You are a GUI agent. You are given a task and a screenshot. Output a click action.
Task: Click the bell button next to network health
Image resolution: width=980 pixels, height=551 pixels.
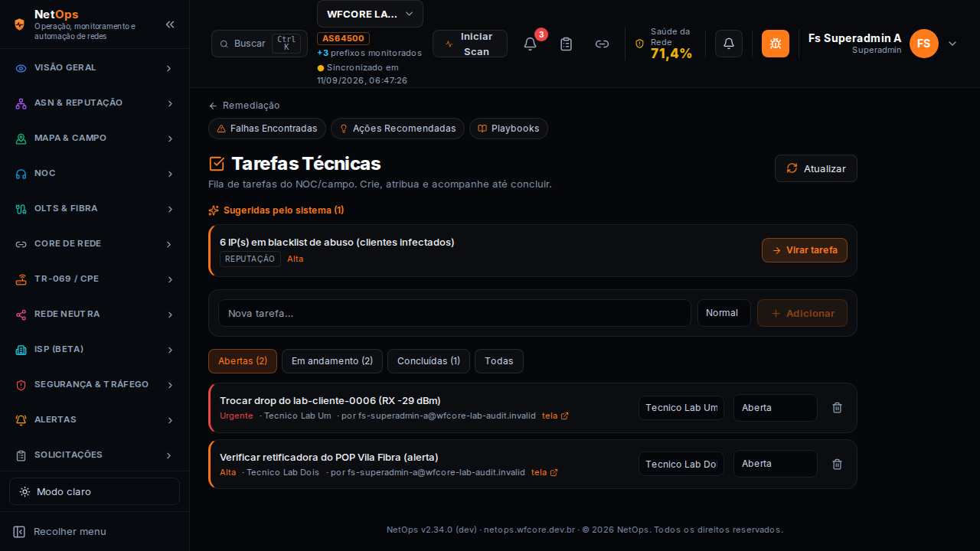tap(729, 44)
